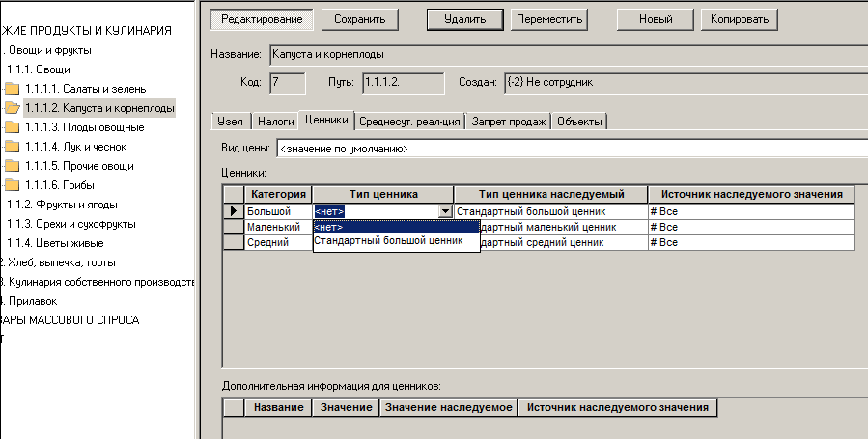Viewport: 868px width, 439px height.
Task: Select tree node 1.1.3. Орехи и сухофрукты
Action: [70, 224]
